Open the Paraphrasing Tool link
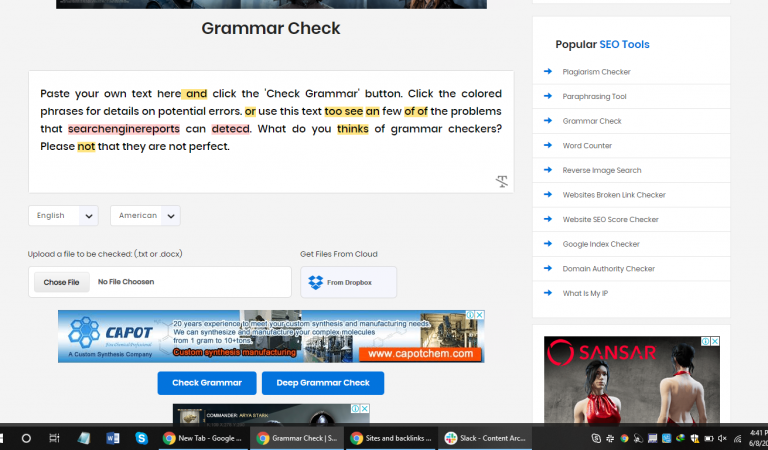768x450 pixels. pyautogui.click(x=594, y=97)
